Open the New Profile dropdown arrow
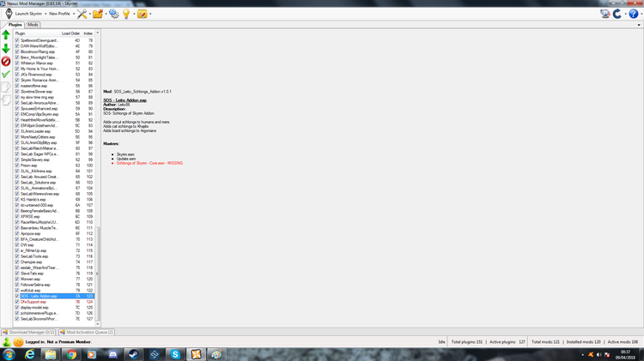Image resolution: width=644 pixels, height=361 pixels. click(x=74, y=14)
